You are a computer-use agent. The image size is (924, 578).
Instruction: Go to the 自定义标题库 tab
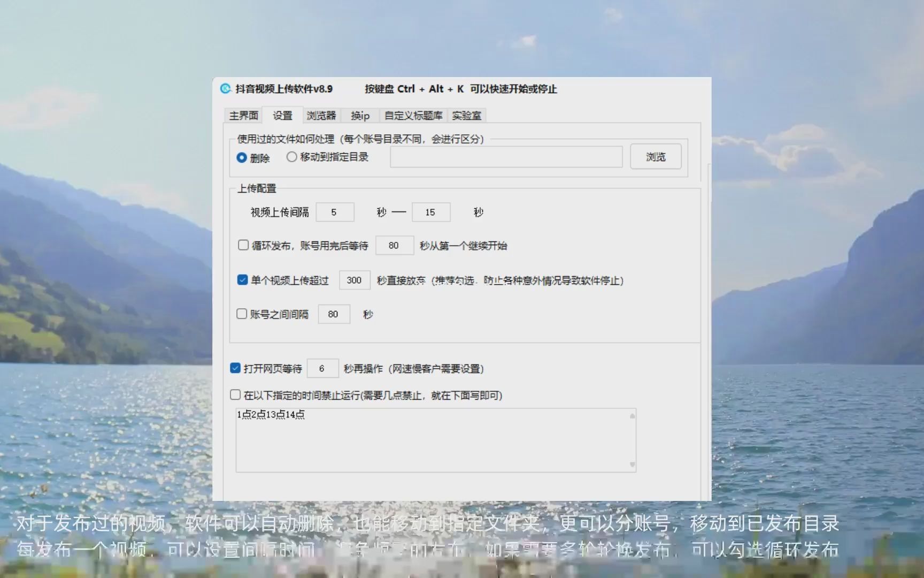[413, 116]
